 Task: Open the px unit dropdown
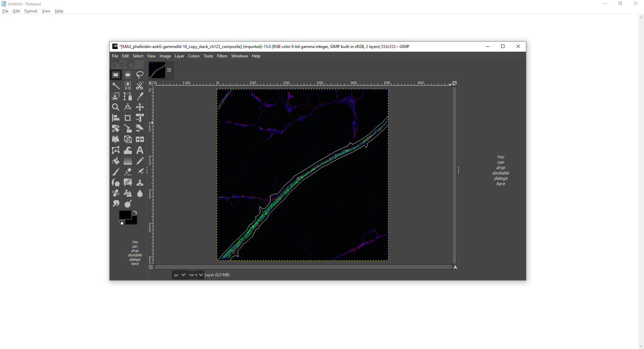click(180, 275)
